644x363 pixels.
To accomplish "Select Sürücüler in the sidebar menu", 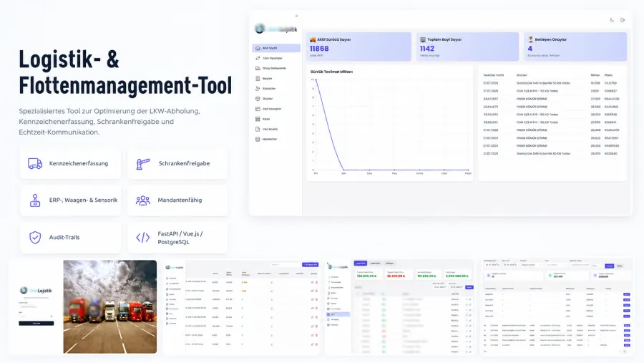I will tap(276, 88).
